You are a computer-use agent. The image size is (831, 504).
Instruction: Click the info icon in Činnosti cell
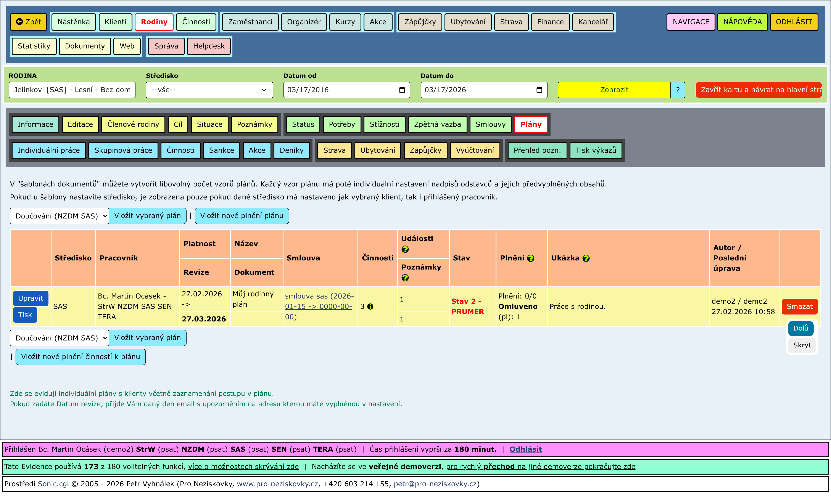370,307
